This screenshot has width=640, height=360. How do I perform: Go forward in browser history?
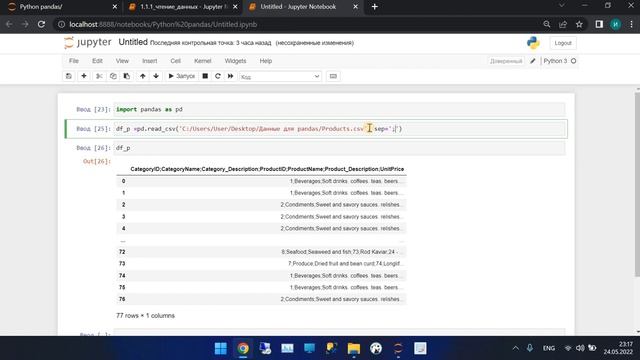coord(25,24)
